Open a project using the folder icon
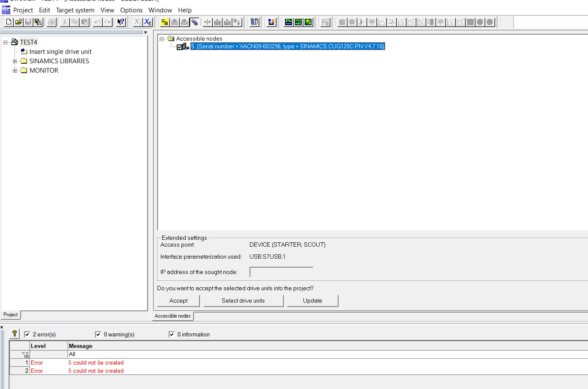 click(18, 22)
